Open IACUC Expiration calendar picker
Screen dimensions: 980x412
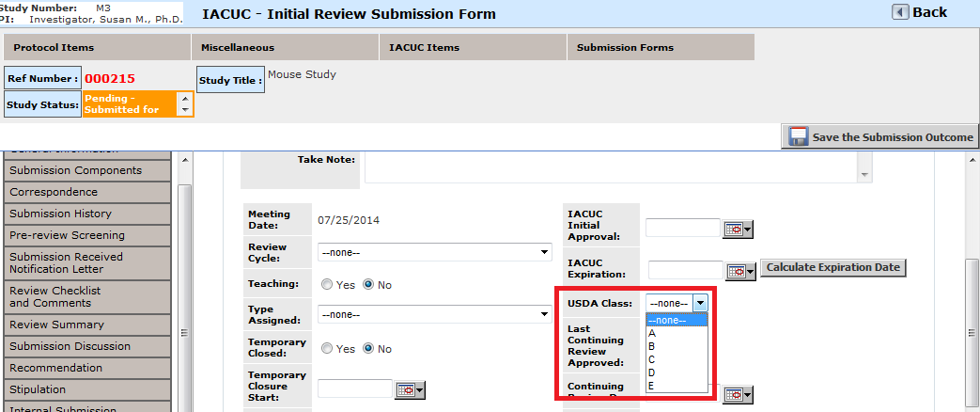pyautogui.click(x=740, y=271)
